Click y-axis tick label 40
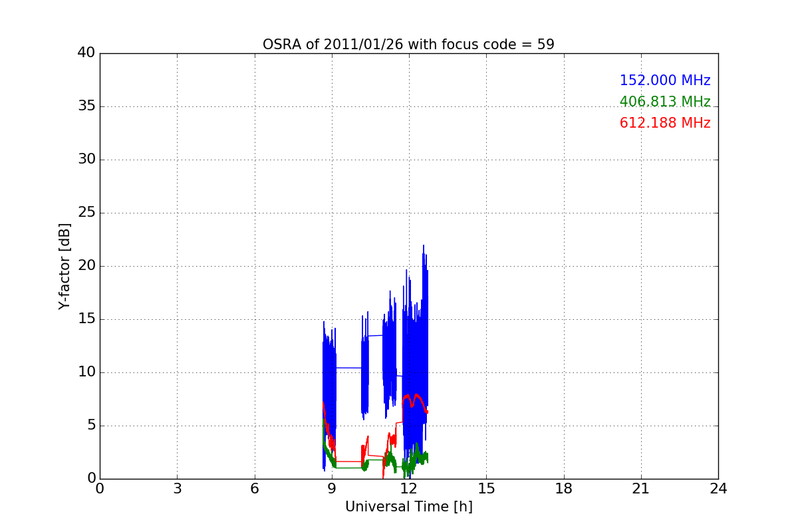 tap(86, 53)
